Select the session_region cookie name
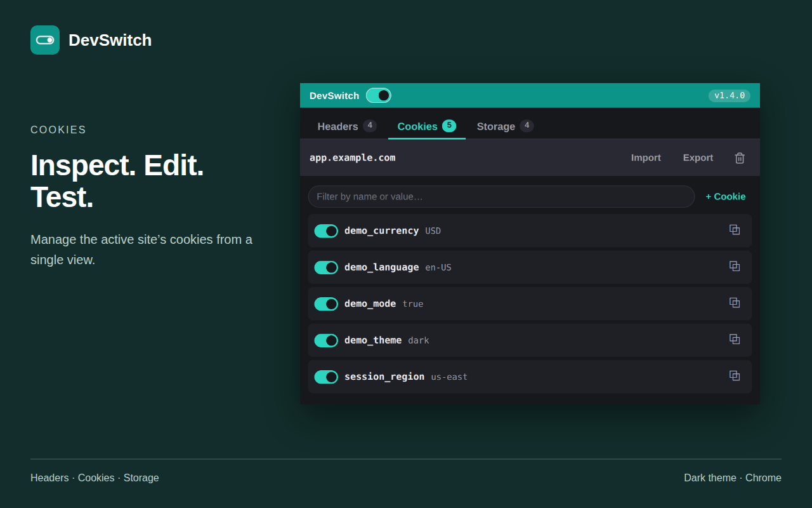The width and height of the screenshot is (812, 508). [384, 377]
